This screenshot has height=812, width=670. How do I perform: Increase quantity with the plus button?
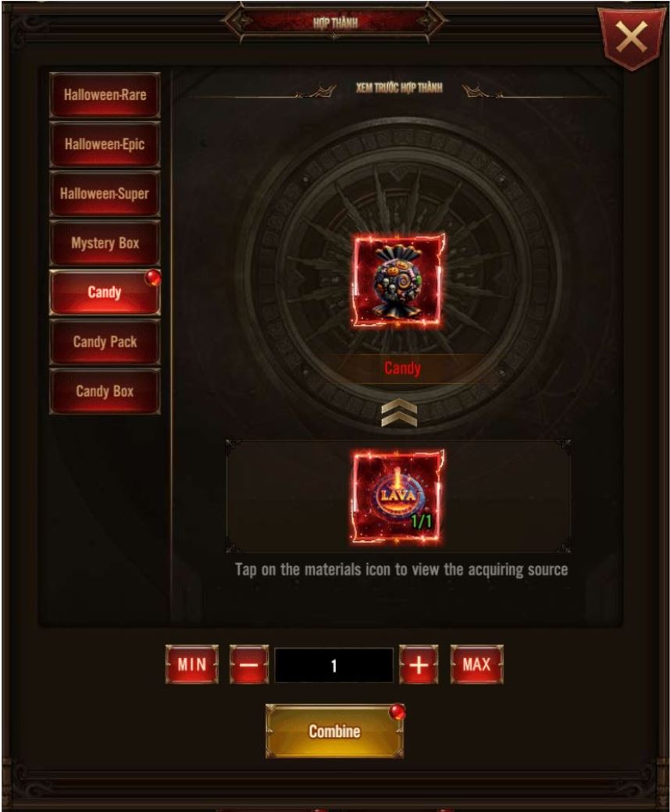(419, 664)
